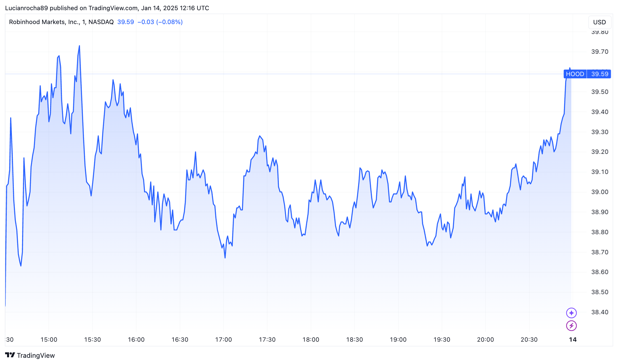Click the 38.70 price axis label

(x=600, y=252)
